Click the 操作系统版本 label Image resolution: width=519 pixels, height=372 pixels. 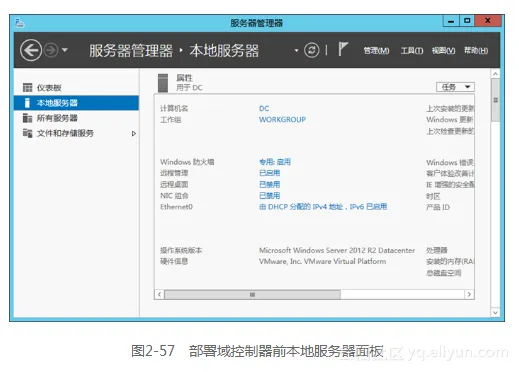coord(181,250)
